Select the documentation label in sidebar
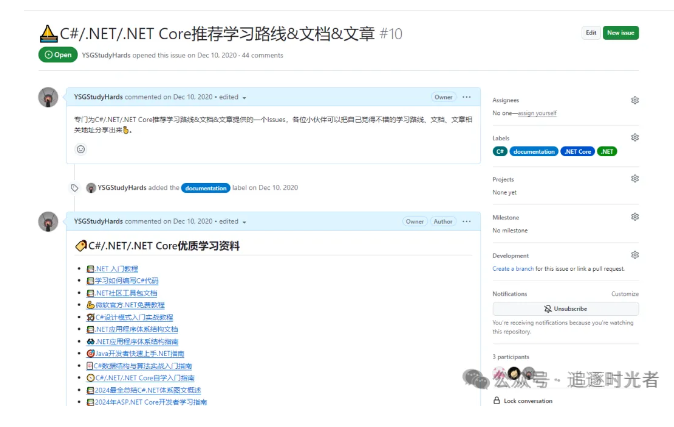 tap(534, 151)
